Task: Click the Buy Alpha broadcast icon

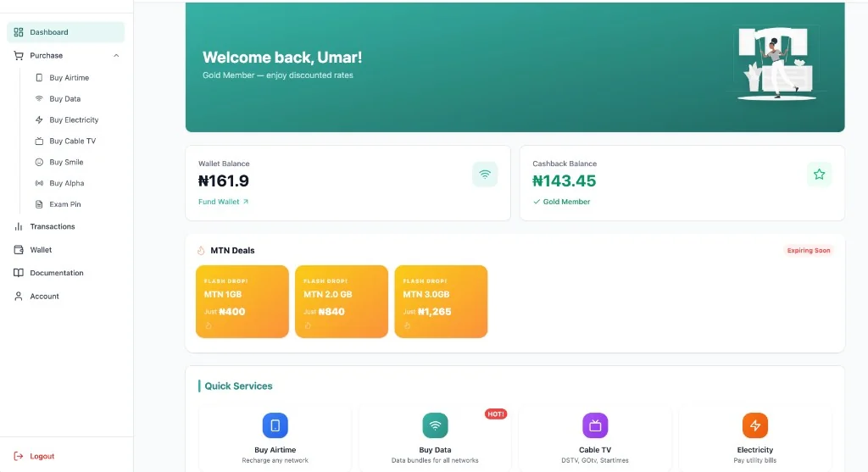Action: tap(39, 183)
